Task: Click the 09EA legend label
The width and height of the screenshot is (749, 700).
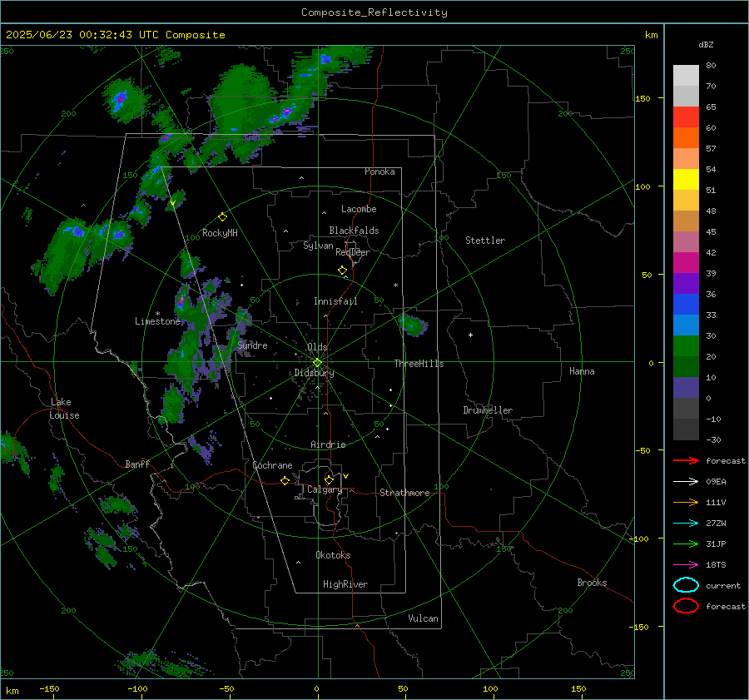Action: [716, 482]
